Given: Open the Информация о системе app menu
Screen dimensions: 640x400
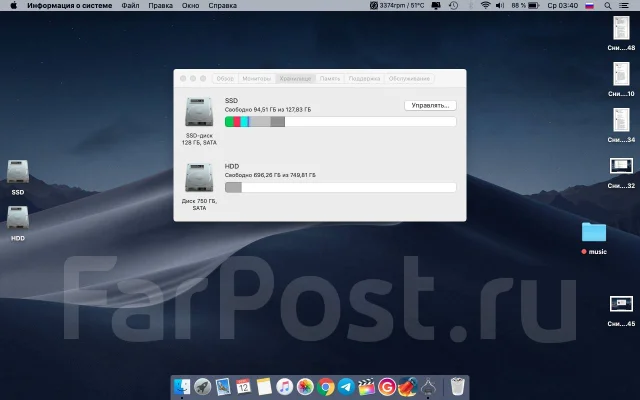Looking at the screenshot, I should tap(69, 6).
